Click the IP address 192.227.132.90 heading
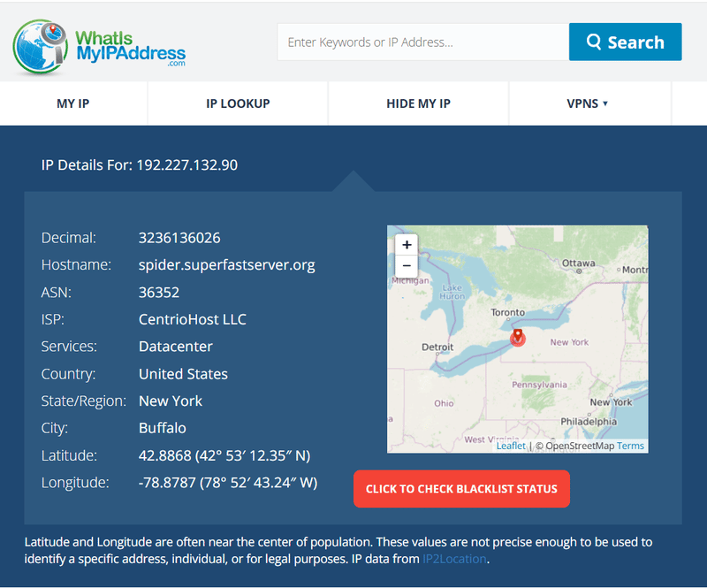Viewport: 707px width, 588px height. point(187,165)
